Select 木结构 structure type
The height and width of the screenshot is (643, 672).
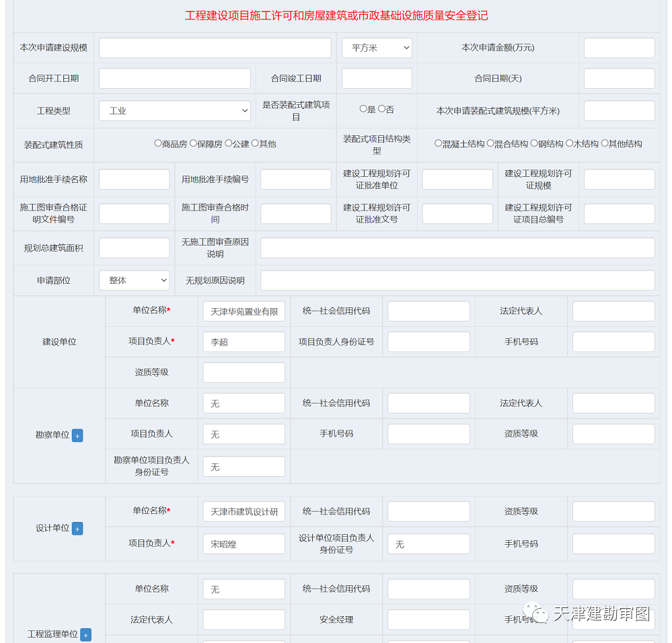(569, 143)
